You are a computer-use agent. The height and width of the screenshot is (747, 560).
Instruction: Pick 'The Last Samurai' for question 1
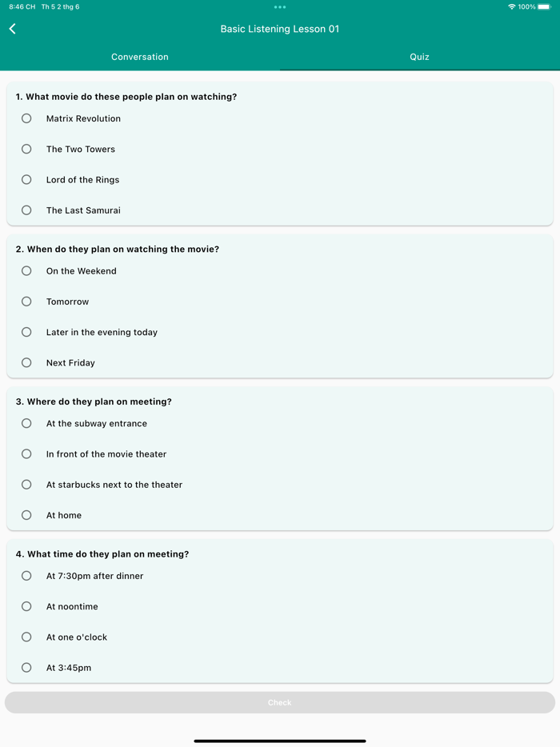point(26,210)
